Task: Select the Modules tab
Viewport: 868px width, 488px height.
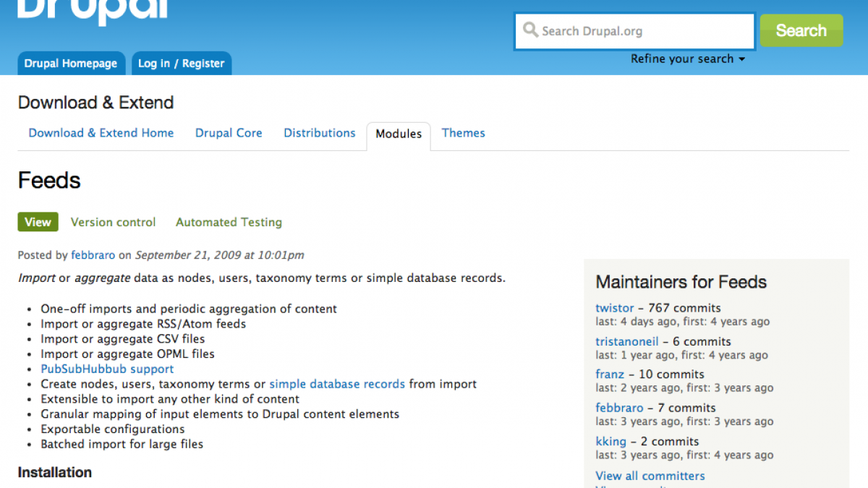Action: (x=399, y=134)
